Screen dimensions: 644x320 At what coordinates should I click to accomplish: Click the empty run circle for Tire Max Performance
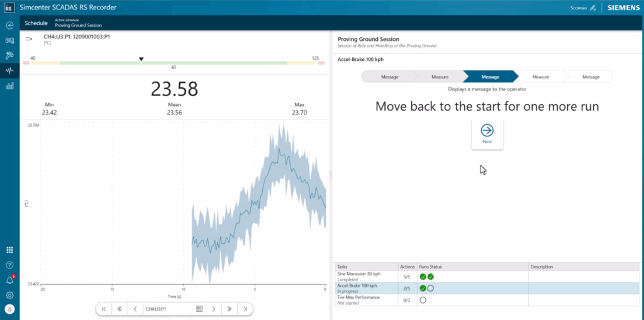point(423,301)
